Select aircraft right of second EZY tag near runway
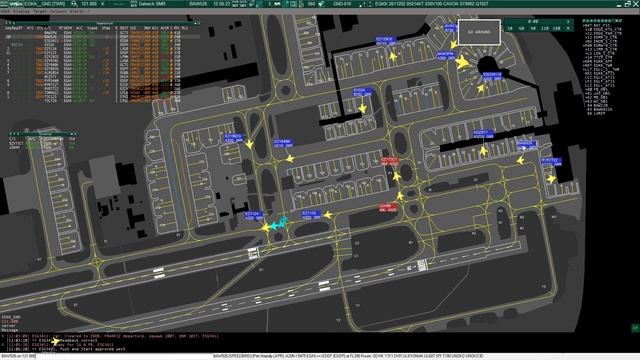Image resolution: width=640 pixels, height=360 pixels. tap(327, 215)
